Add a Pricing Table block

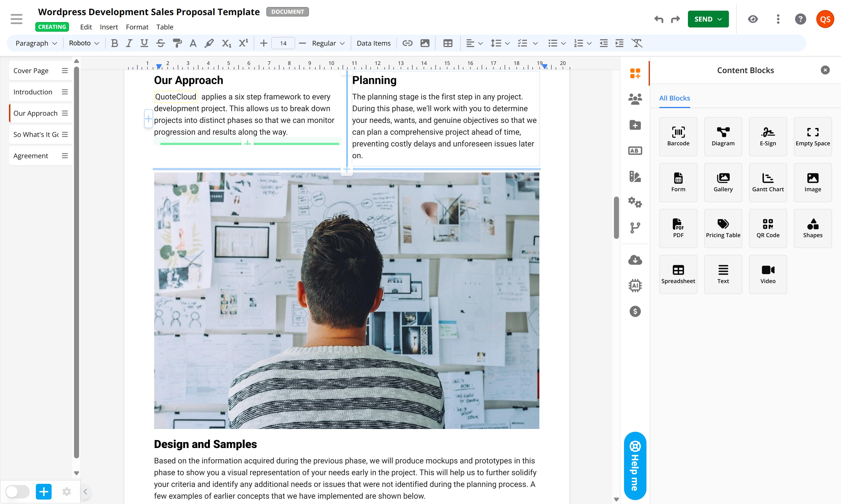(x=723, y=228)
